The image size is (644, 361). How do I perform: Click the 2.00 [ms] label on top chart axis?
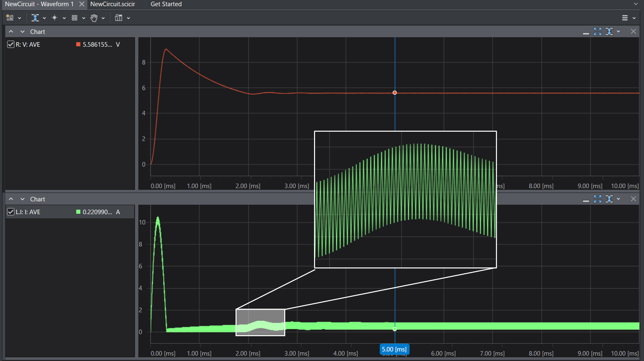(248, 186)
